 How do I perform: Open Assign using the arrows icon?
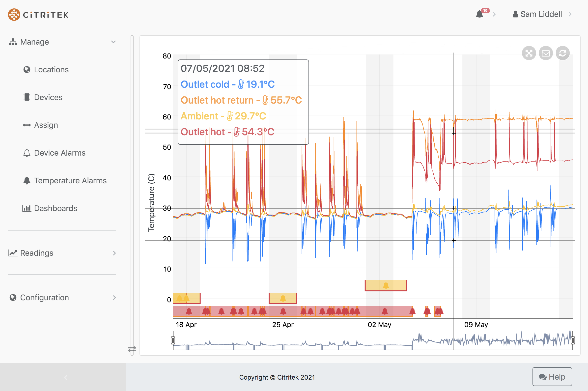[x=27, y=125]
